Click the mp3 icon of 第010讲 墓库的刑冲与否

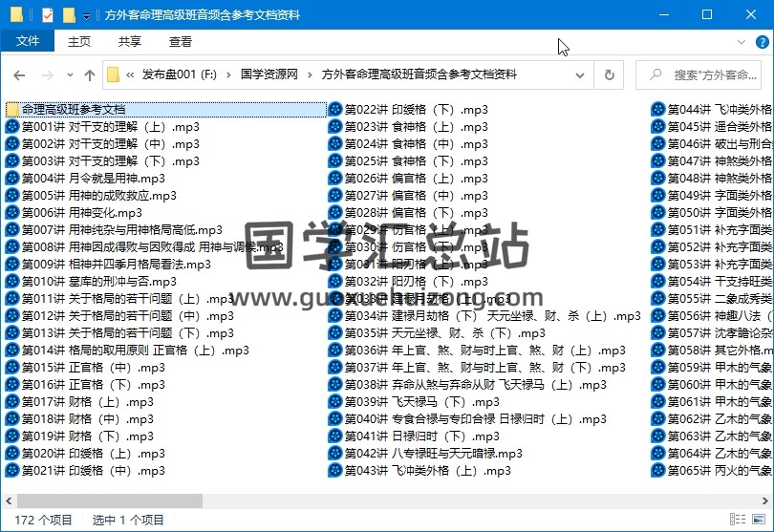pos(12,282)
